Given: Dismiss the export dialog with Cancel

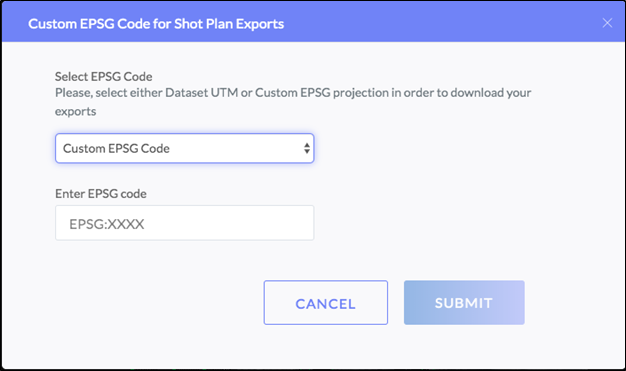Looking at the screenshot, I should tap(325, 302).
